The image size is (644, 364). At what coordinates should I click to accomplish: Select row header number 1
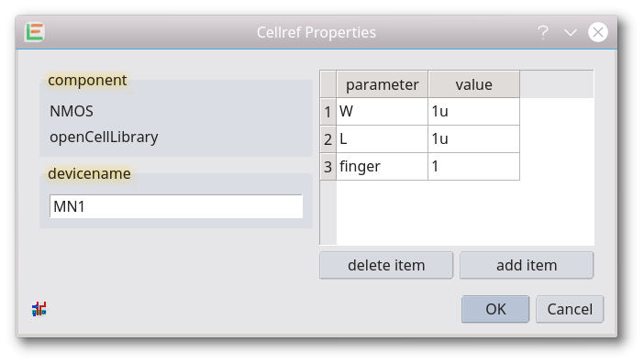point(328,111)
